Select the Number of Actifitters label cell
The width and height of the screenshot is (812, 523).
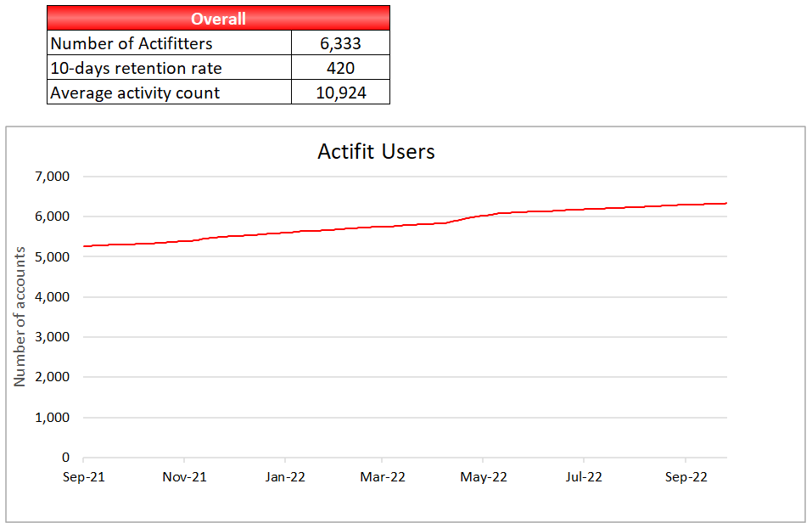point(170,43)
